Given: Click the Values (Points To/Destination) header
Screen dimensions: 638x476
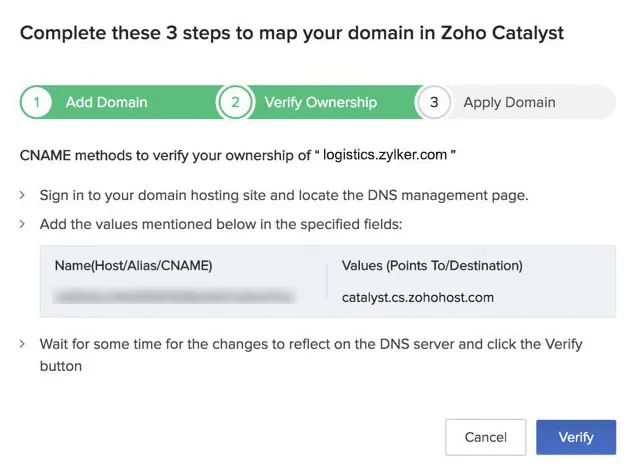Looking at the screenshot, I should coord(432,266).
